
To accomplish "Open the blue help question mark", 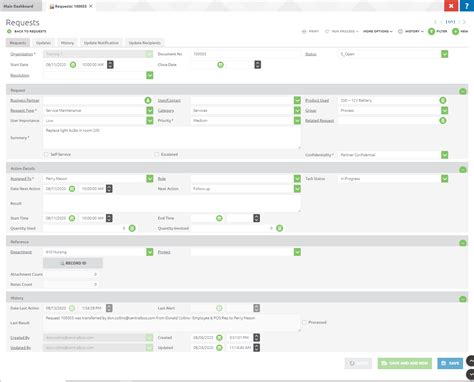I will (467, 6).
